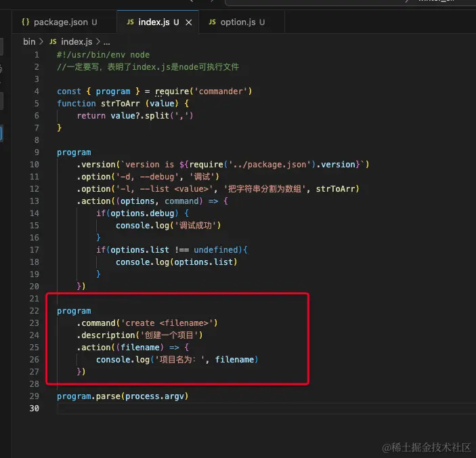The image size is (476, 458).
Task: Open the option.js tab
Action: point(242,22)
